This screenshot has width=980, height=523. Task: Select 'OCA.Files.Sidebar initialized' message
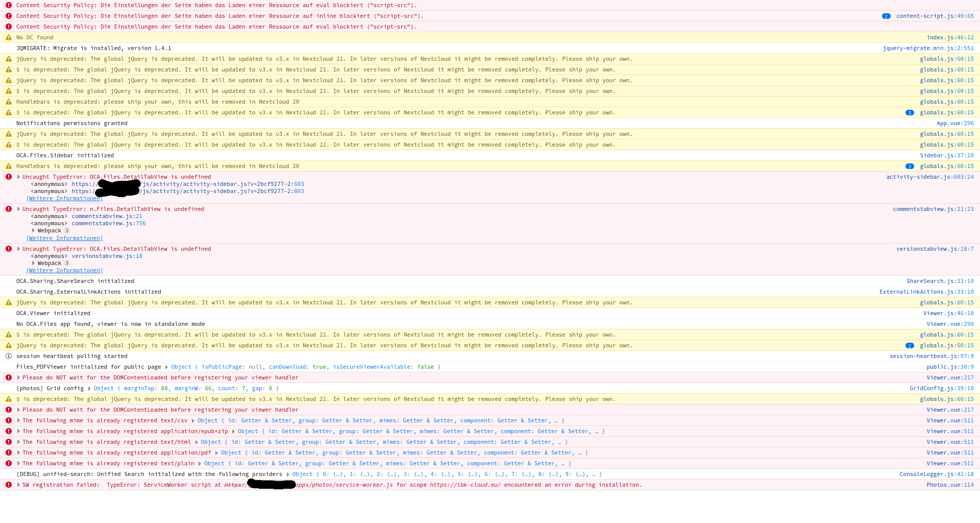click(65, 155)
